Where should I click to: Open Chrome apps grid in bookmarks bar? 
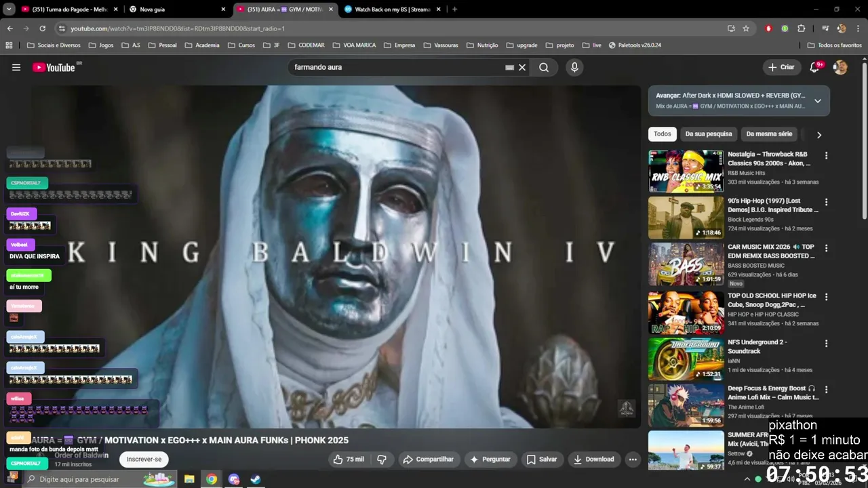coord(9,45)
